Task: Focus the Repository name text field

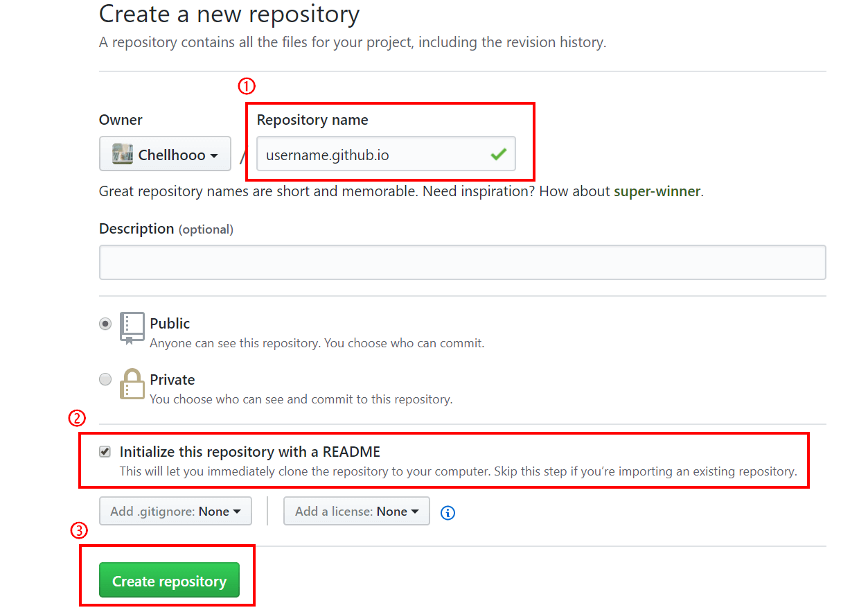Action: [x=374, y=155]
